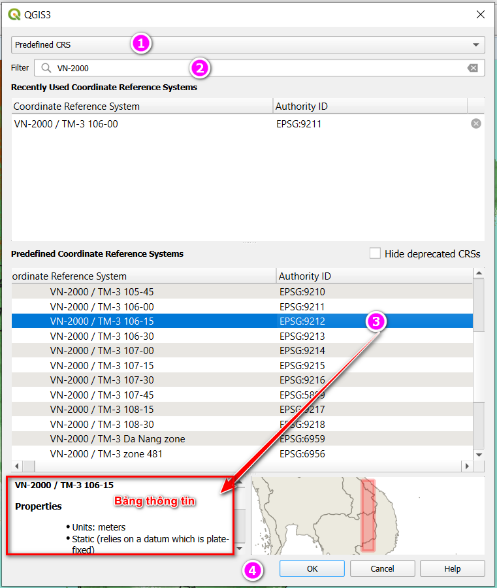Select VN-2000 / TM-3 107-15 row

pyautogui.click(x=242, y=366)
